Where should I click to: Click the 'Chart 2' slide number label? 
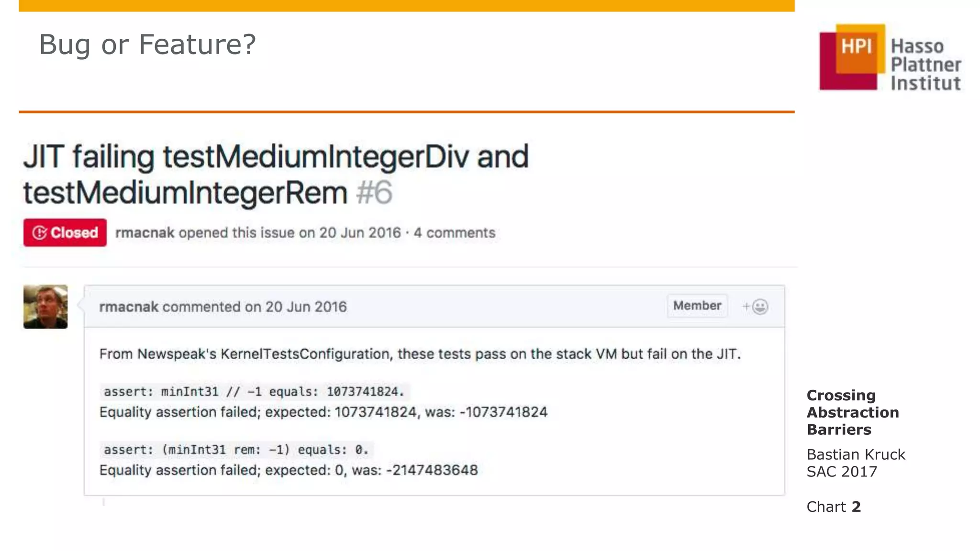point(834,507)
